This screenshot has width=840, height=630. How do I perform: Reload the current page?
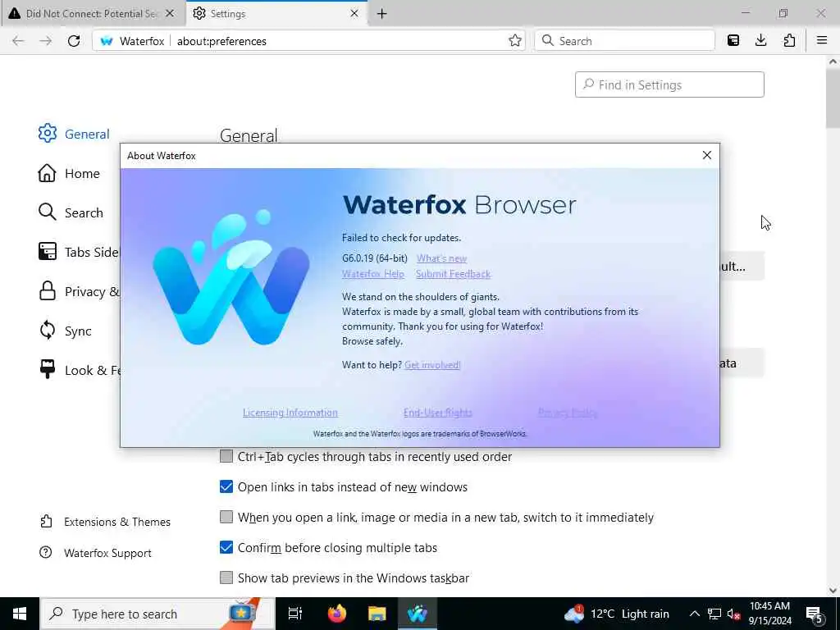[x=74, y=41]
